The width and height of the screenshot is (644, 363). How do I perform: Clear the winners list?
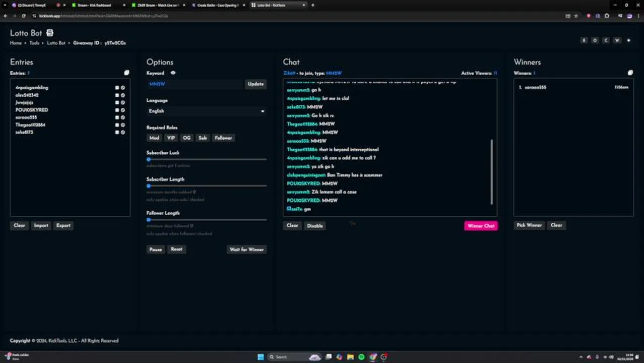coord(556,225)
